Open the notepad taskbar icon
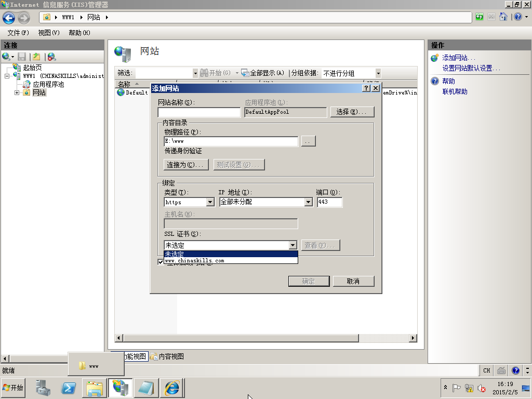532x399 pixels. click(146, 388)
